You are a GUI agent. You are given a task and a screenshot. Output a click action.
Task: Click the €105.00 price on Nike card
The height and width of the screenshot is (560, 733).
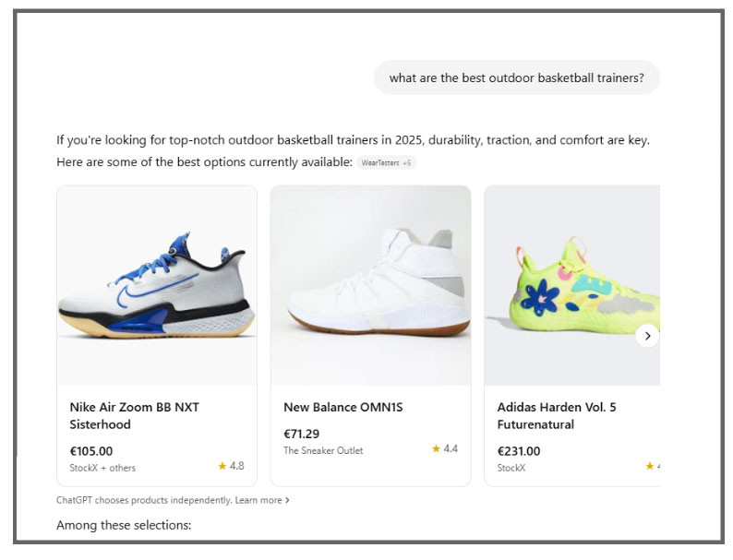click(91, 451)
